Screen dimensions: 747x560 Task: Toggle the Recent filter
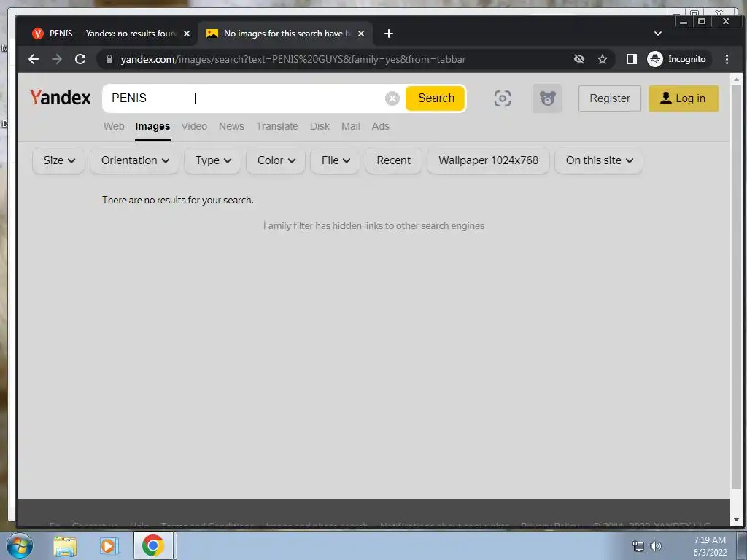tap(393, 160)
